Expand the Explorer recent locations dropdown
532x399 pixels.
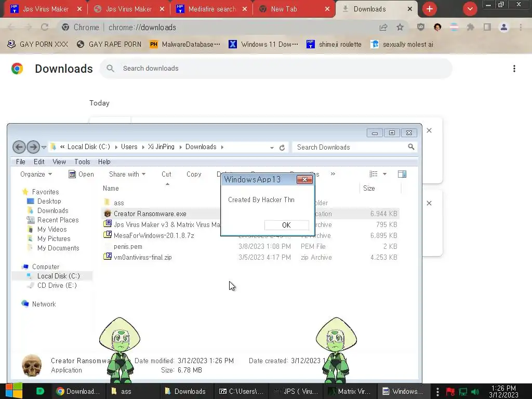(44, 147)
